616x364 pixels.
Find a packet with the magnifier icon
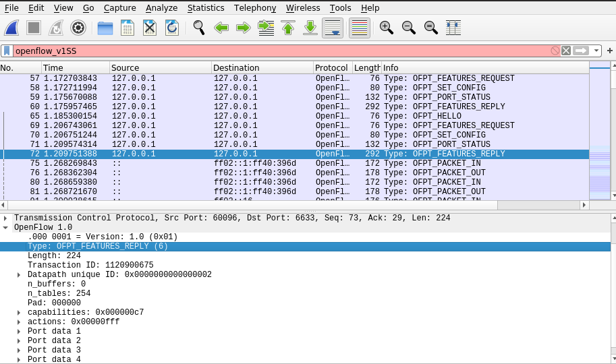pyautogui.click(x=199, y=28)
